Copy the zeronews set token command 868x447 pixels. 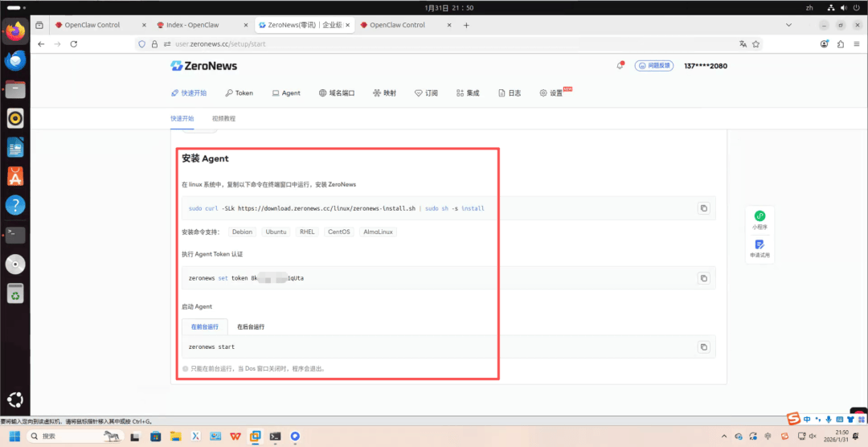tap(703, 278)
